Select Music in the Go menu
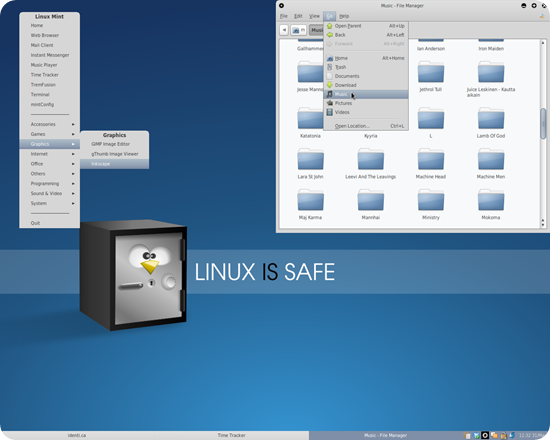This screenshot has width=550, height=440. (x=365, y=94)
